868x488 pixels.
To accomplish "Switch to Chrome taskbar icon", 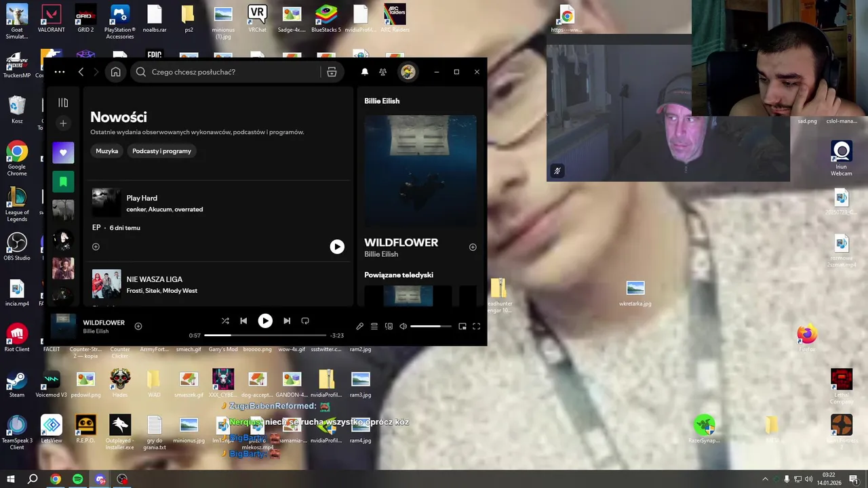I will [56, 479].
